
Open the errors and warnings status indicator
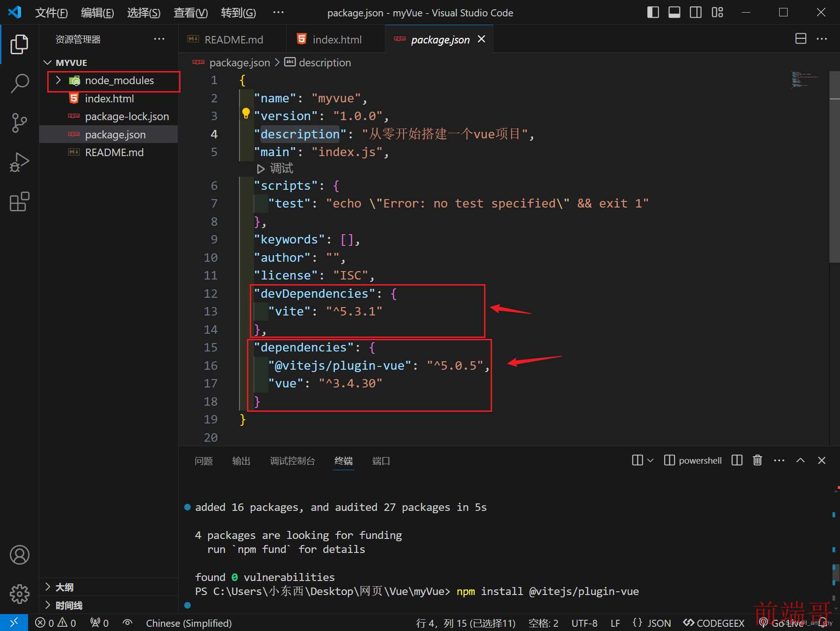click(x=55, y=623)
